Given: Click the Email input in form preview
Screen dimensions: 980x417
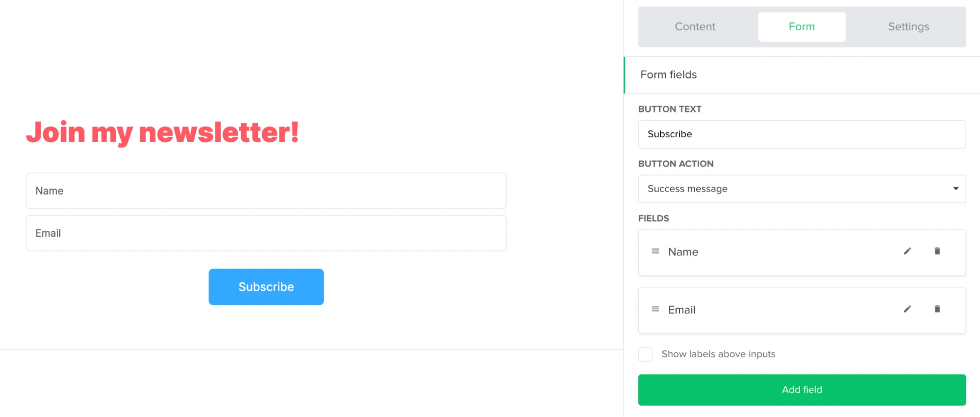Looking at the screenshot, I should pos(266,233).
